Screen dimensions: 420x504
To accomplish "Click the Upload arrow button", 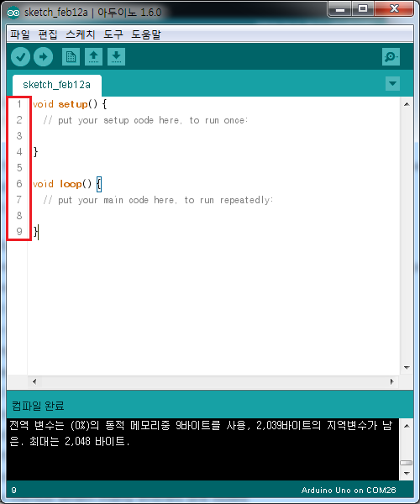I will (x=44, y=57).
